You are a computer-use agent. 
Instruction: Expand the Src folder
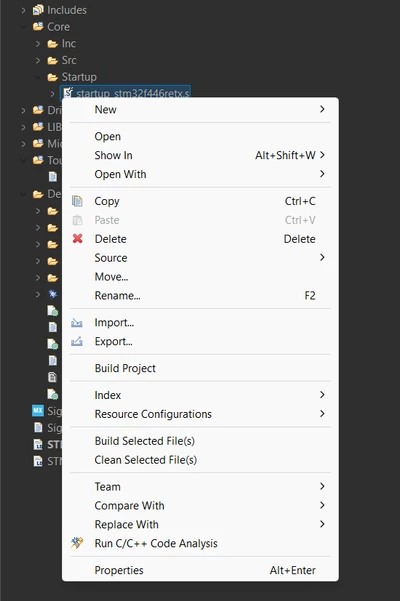pyautogui.click(x=38, y=61)
